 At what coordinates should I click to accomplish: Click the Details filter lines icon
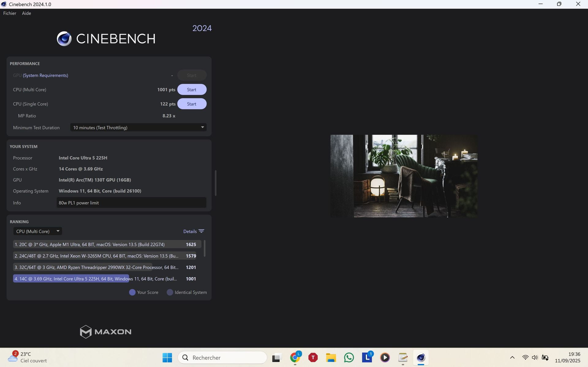(x=201, y=231)
